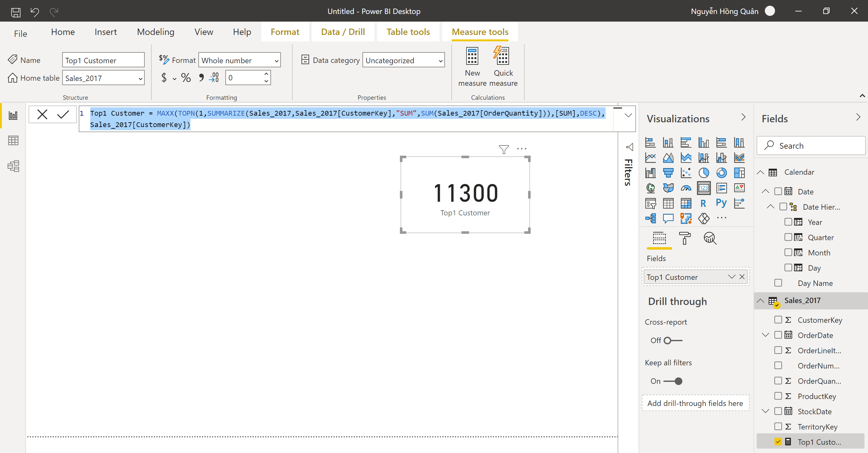This screenshot has width=868, height=453.
Task: Select the Gauge visualization icon
Action: (x=686, y=188)
